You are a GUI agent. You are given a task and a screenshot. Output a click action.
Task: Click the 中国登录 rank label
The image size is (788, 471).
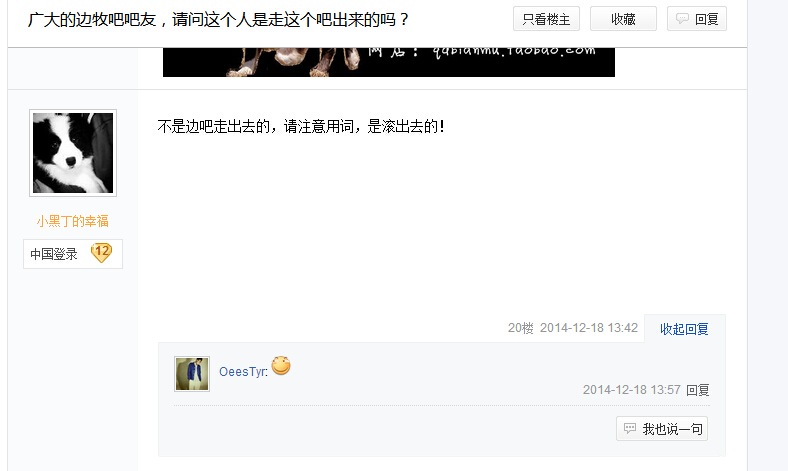tap(54, 254)
